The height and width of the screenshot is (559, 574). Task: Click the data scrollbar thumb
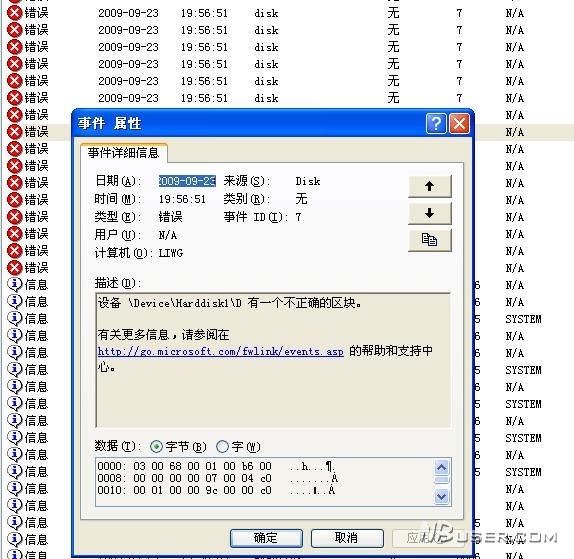pos(442,480)
